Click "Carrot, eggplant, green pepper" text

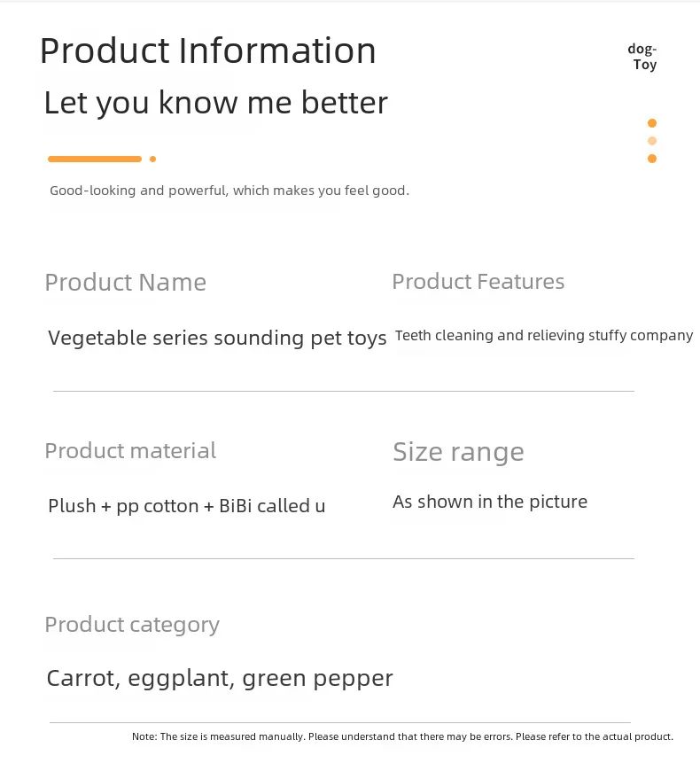point(220,679)
